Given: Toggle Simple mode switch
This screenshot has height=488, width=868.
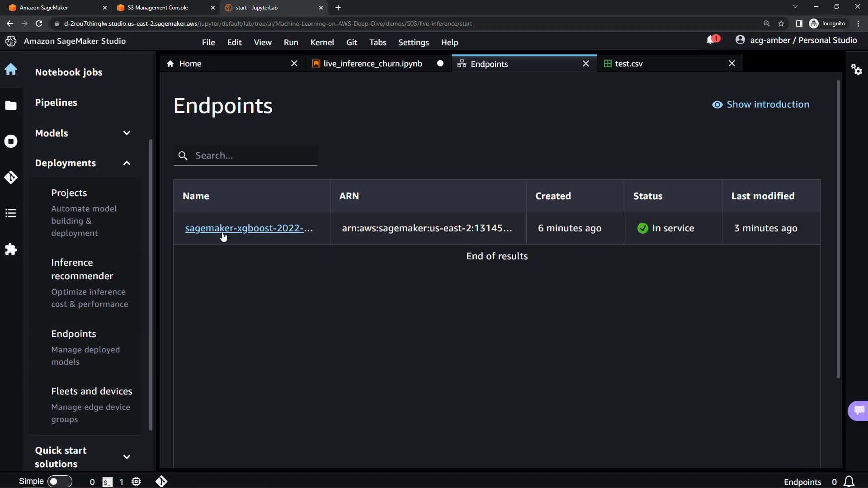Looking at the screenshot, I should 59,482.
